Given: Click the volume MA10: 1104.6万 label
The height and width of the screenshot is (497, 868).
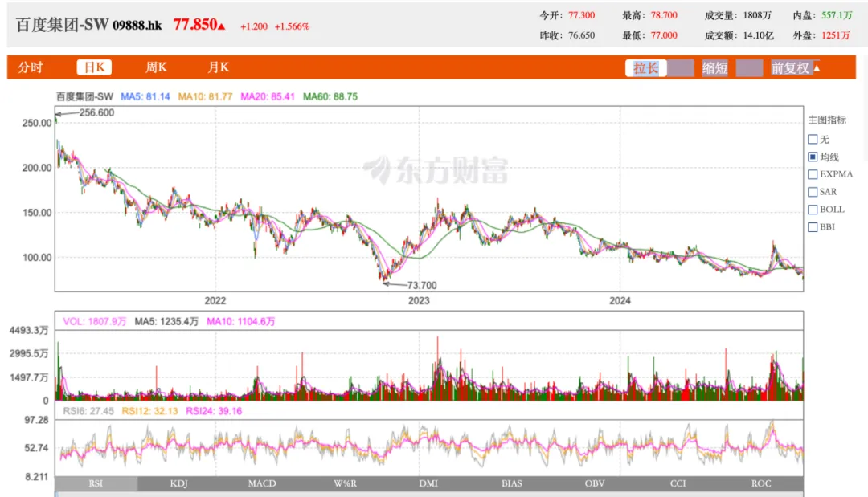Looking at the screenshot, I should (241, 321).
